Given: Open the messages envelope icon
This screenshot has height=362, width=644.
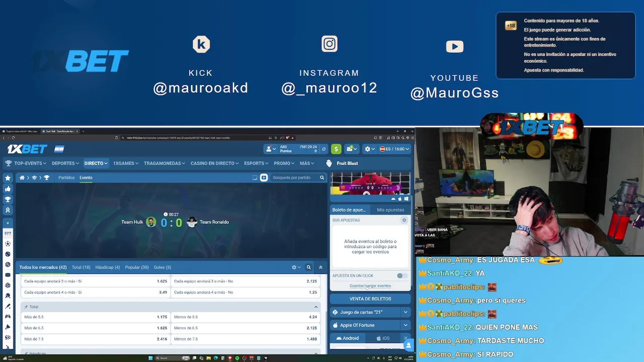Looking at the screenshot, I should click(350, 149).
